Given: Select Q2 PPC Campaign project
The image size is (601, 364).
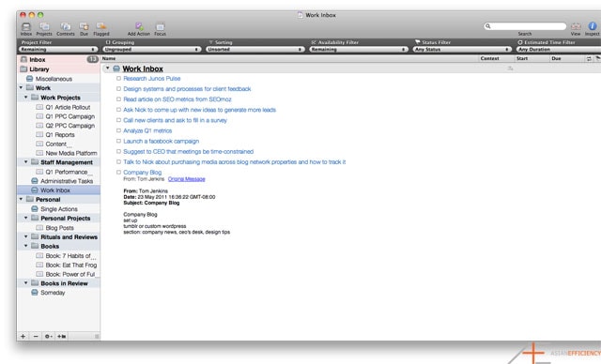Looking at the screenshot, I should pyautogui.click(x=70, y=126).
